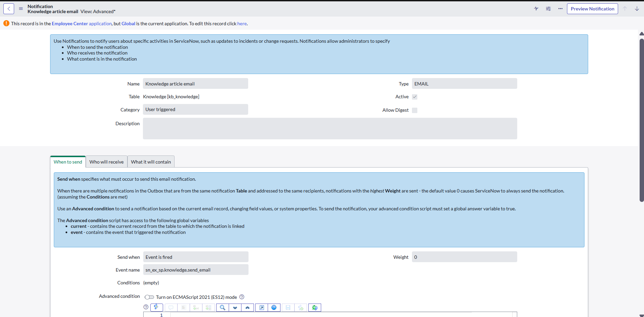Open the activity stream pulse icon
Image resolution: width=644 pixels, height=317 pixels.
click(x=536, y=9)
